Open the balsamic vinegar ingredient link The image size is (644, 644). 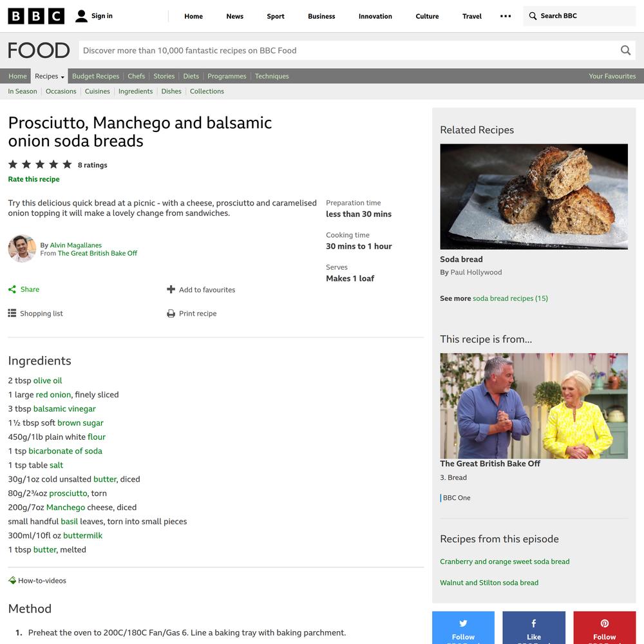point(64,409)
